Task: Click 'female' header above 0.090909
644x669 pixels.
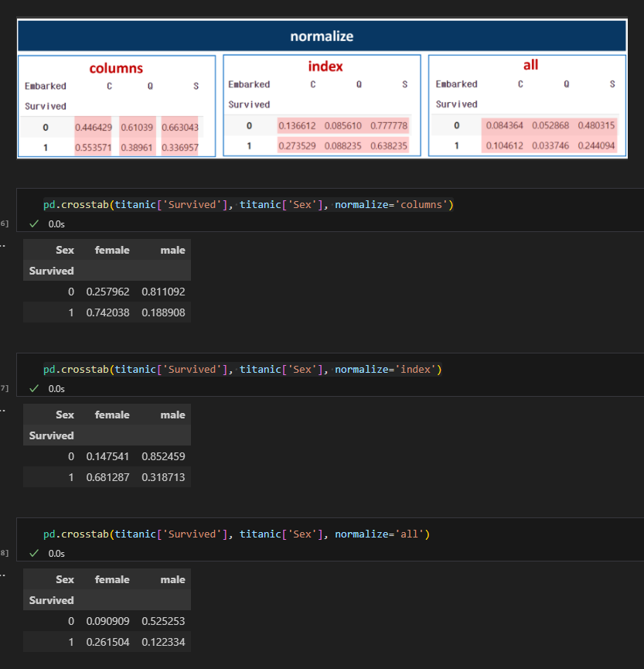Action: coord(112,579)
